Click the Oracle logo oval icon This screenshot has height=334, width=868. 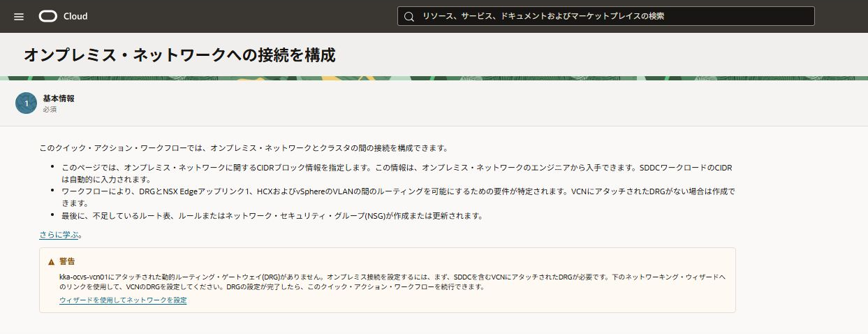[48, 16]
